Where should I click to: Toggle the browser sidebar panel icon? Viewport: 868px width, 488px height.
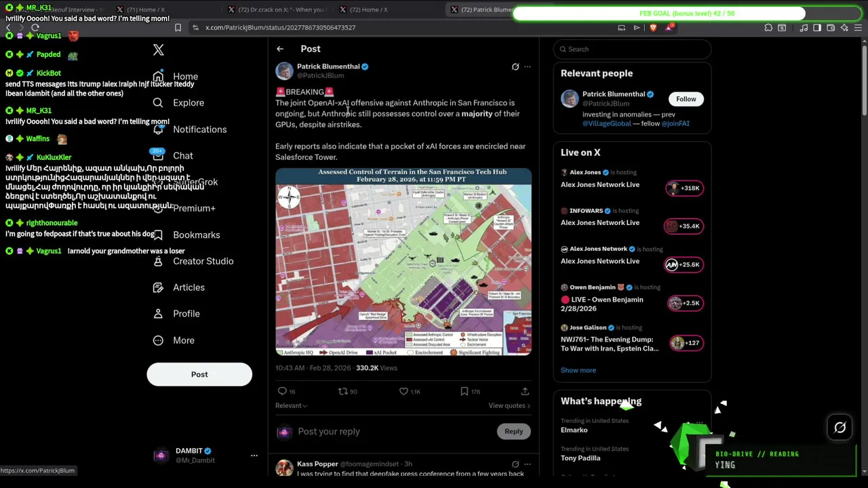coord(817,28)
